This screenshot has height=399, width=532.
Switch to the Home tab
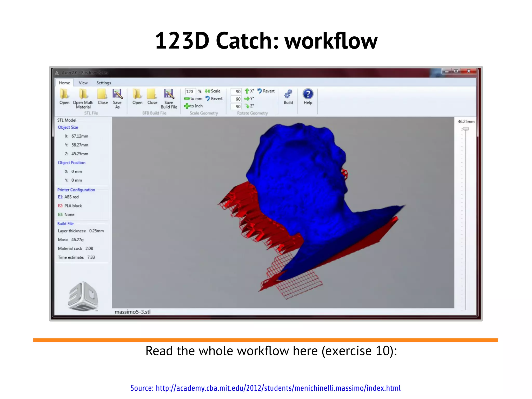(x=64, y=83)
